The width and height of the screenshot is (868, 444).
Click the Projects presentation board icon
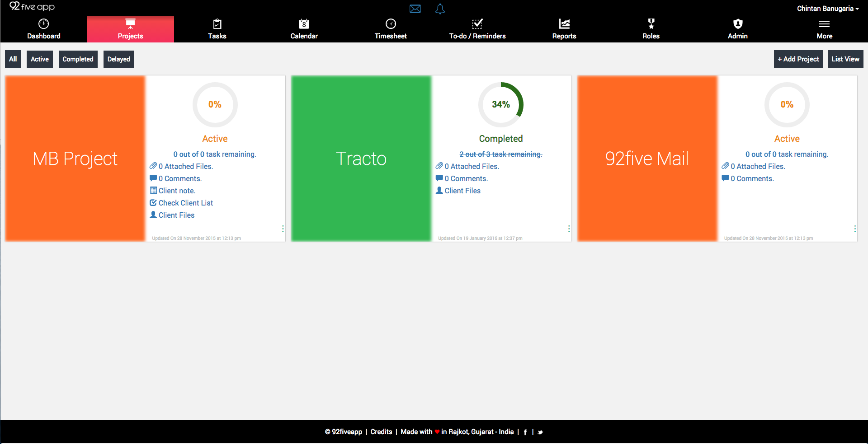[x=131, y=23]
